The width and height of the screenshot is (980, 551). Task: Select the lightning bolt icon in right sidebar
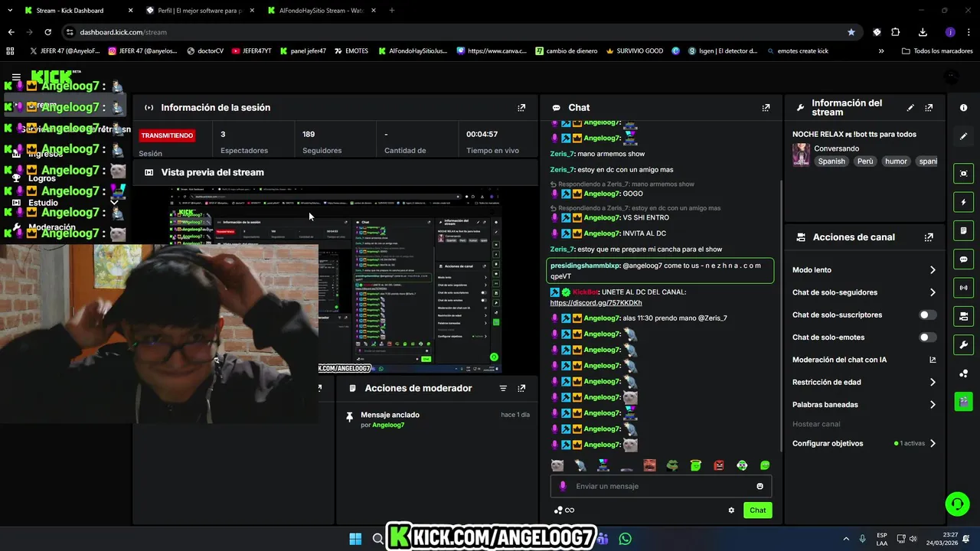point(963,202)
